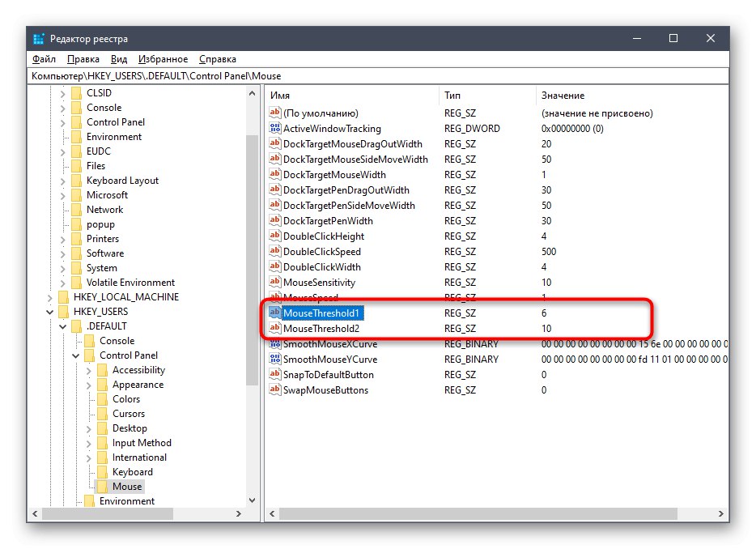Click the DWORD icon of ActiveWindowTracking
Image resolution: width=756 pixels, height=549 pixels.
click(x=275, y=128)
